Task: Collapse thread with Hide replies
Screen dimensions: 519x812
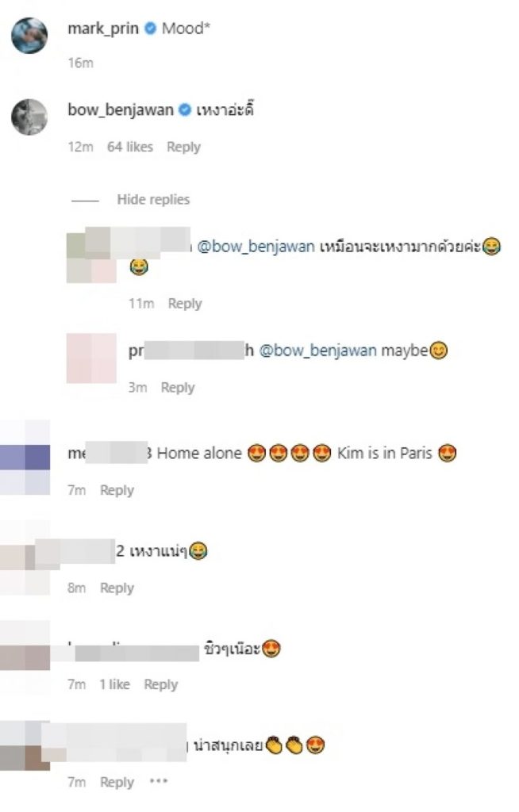Action: [x=153, y=199]
